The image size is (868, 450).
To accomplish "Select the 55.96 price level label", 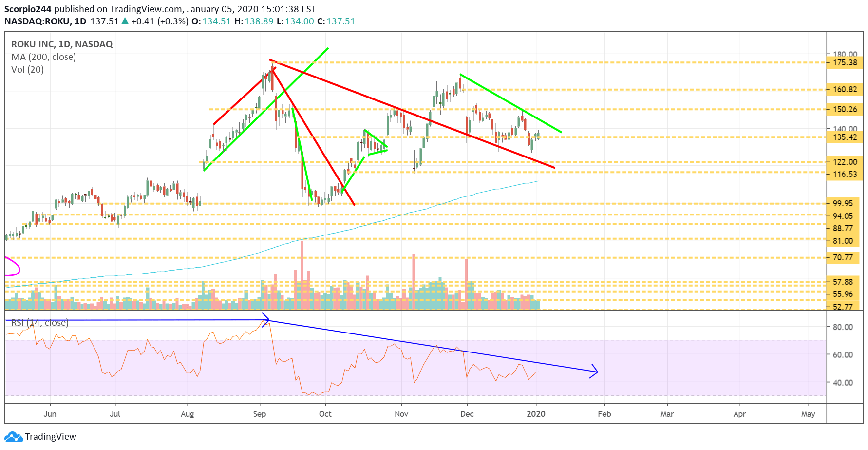I will [843, 294].
